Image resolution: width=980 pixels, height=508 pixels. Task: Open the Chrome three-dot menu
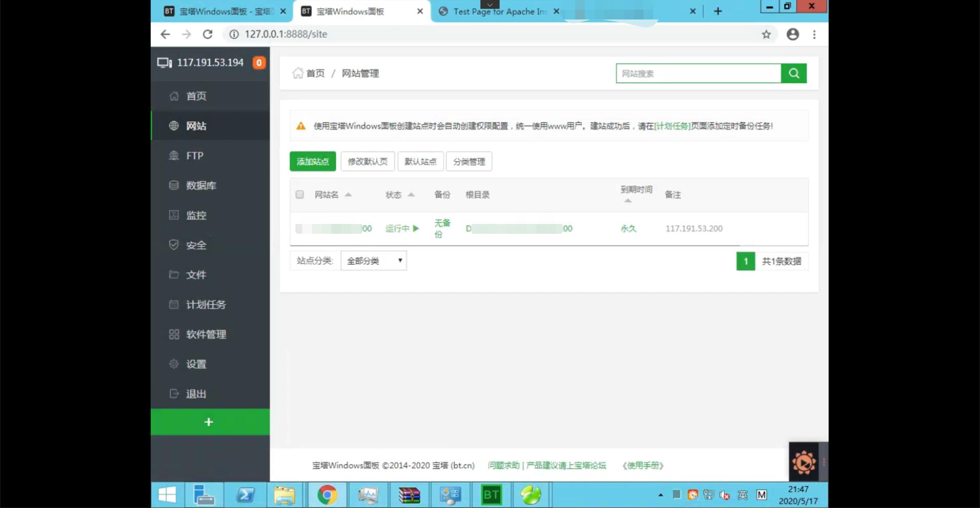[814, 34]
